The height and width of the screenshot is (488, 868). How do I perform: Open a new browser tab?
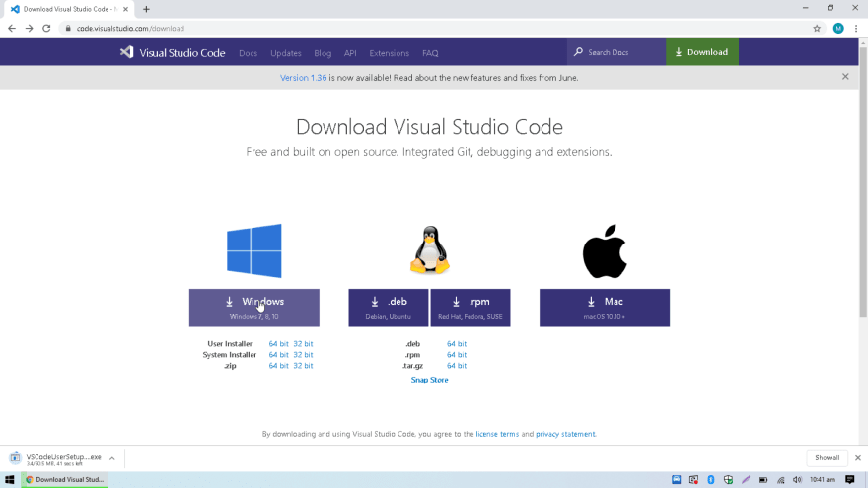[146, 9]
